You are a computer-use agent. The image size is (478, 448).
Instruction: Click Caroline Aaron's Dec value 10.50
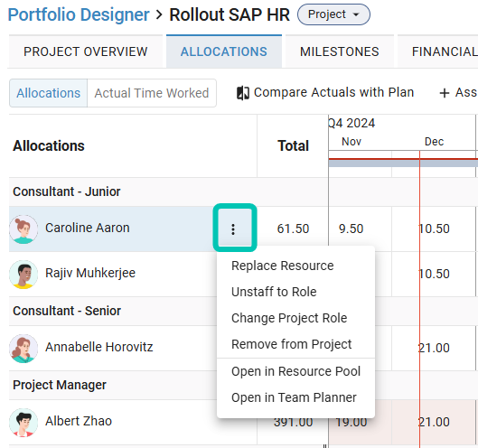coord(434,229)
